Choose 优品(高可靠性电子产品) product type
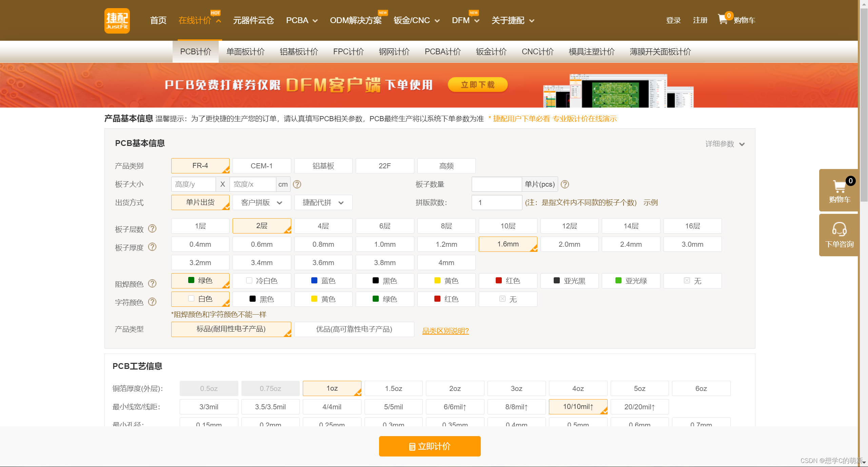 (354, 329)
